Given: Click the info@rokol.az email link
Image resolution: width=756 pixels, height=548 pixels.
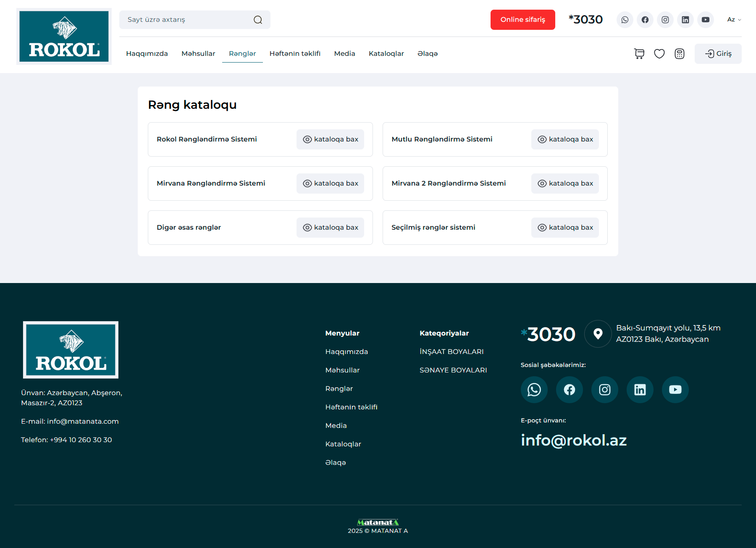Looking at the screenshot, I should (573, 440).
